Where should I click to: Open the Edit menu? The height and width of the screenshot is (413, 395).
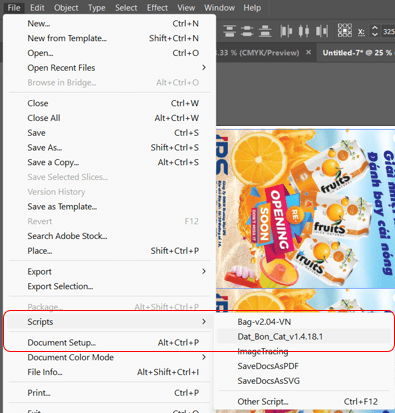(37, 7)
